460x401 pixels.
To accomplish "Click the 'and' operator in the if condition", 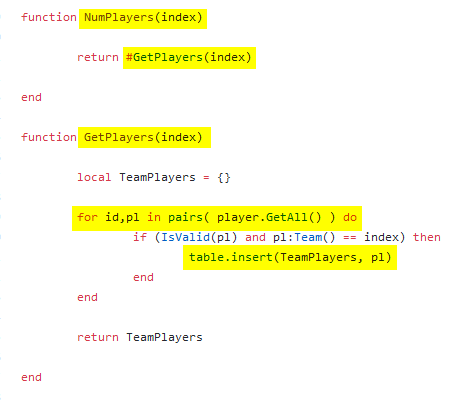I will [x=255, y=237].
